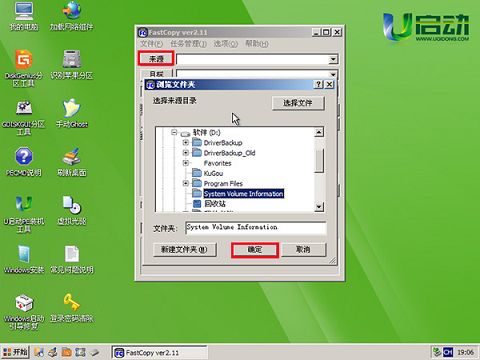Viewport: 480px width, 360px height.
Task: Open the 登录密码清除 key icon
Action: [x=71, y=307]
